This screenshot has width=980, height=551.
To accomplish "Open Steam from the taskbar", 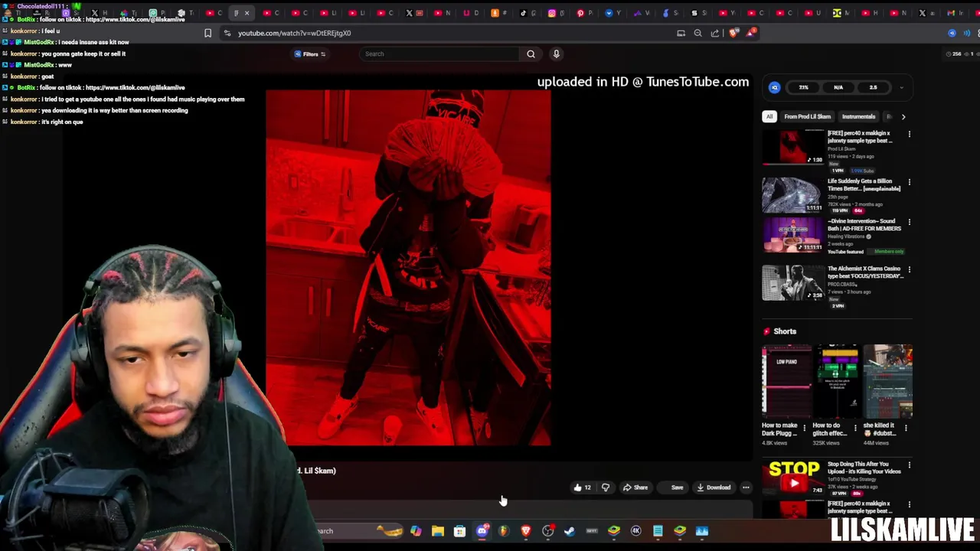I will click(570, 531).
